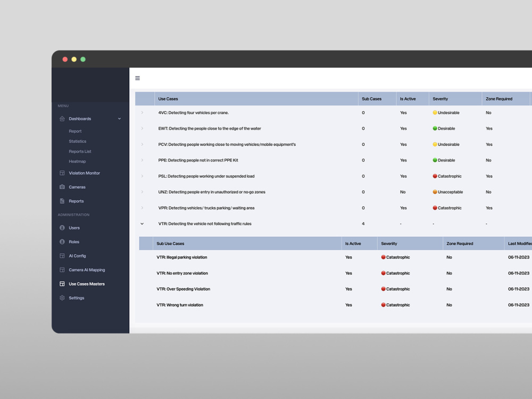This screenshot has width=532, height=399.
Task: Select 'VTR: Wrong turn violation' row text
Action: pos(179,305)
